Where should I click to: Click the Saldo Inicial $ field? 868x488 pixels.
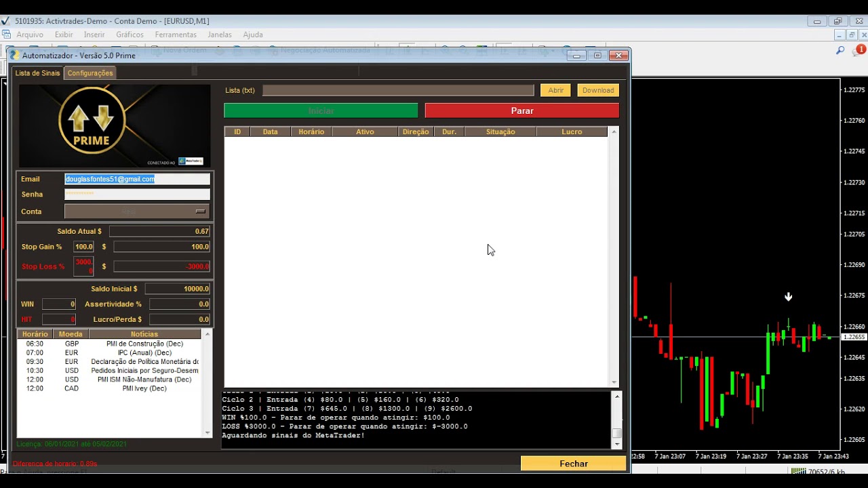tap(178, 289)
